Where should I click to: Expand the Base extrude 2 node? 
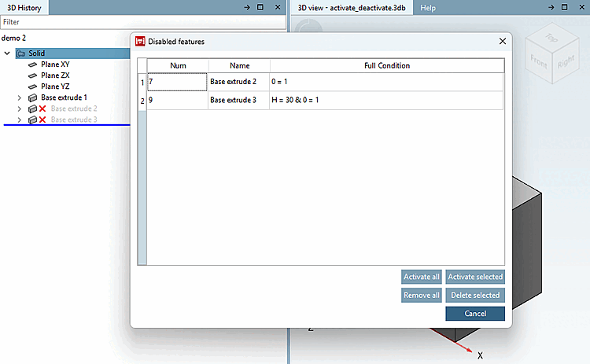click(19, 108)
